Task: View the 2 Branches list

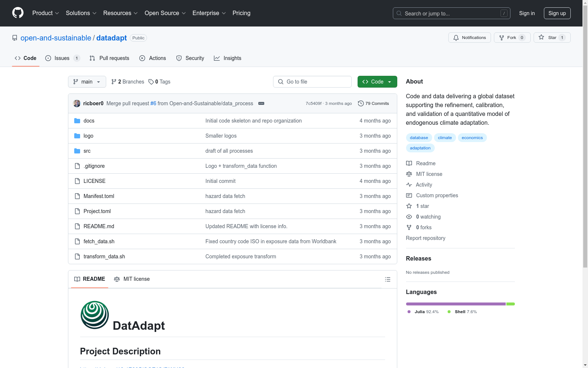Action: pyautogui.click(x=128, y=82)
